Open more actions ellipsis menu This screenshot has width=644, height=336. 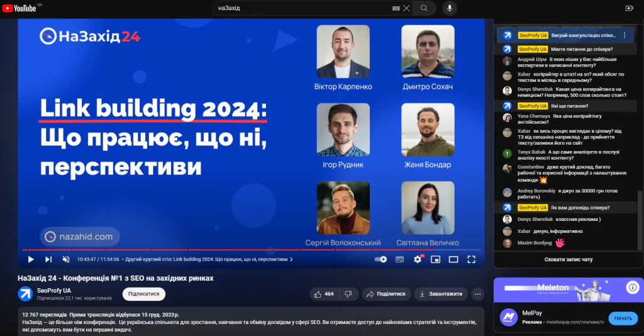click(x=477, y=294)
